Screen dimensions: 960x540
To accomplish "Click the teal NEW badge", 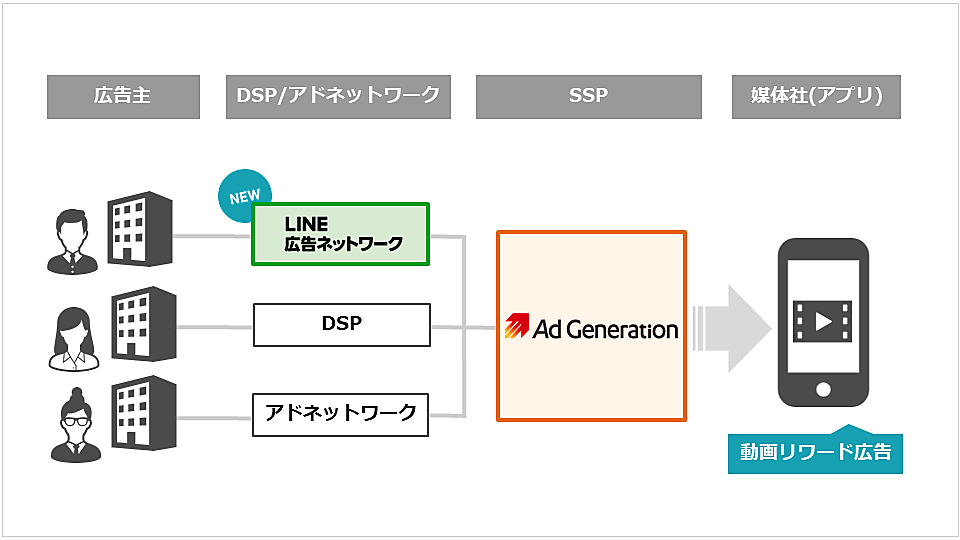I will tap(244, 195).
